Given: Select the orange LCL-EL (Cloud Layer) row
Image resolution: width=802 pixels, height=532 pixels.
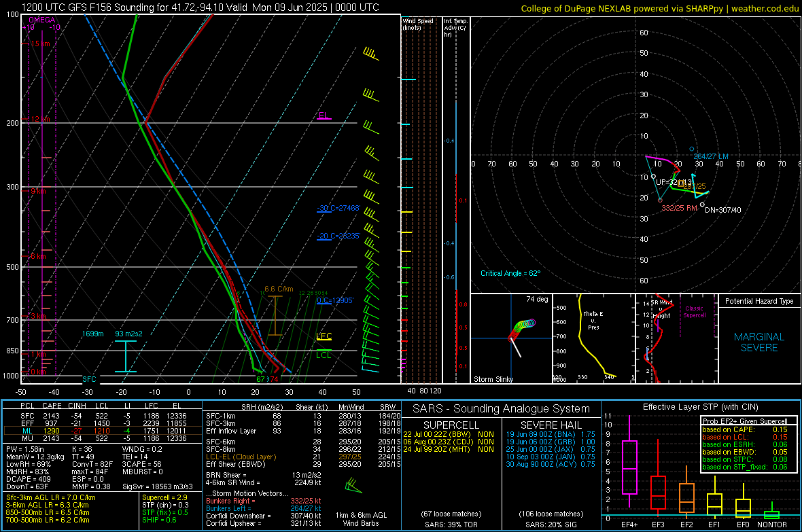Looking at the screenshot, I should 303,457.
